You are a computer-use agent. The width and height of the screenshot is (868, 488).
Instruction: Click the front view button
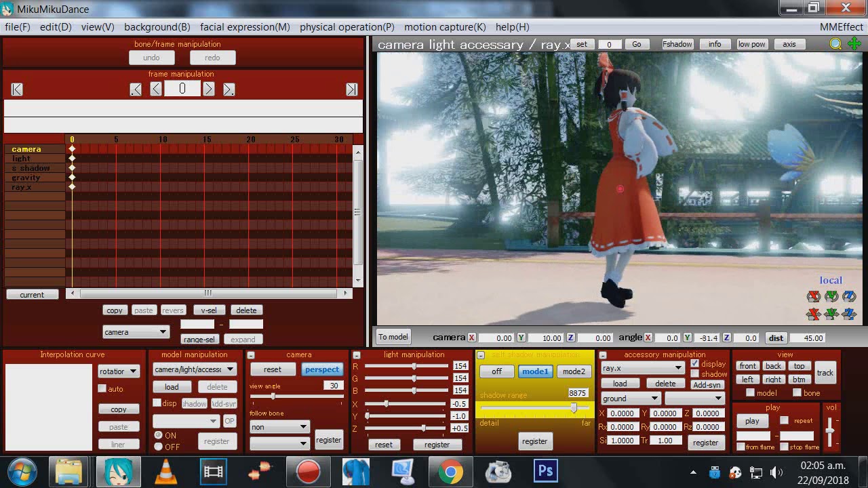(748, 366)
